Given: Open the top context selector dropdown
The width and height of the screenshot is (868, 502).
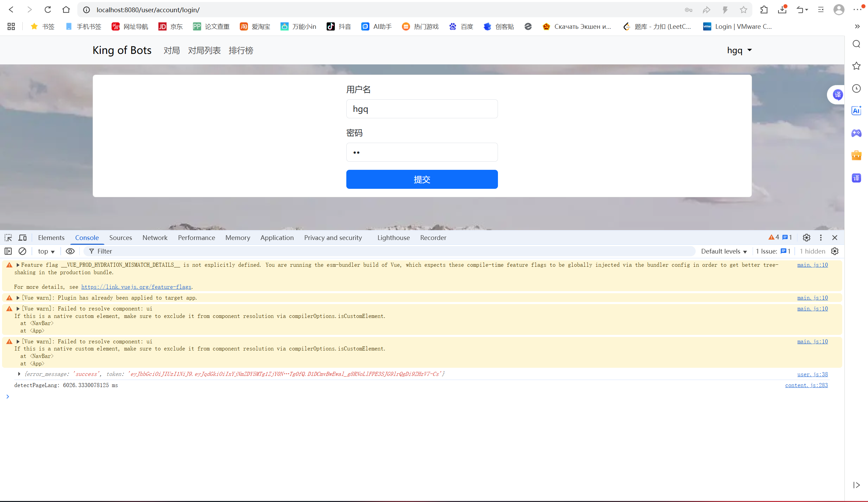Looking at the screenshot, I should (46, 252).
